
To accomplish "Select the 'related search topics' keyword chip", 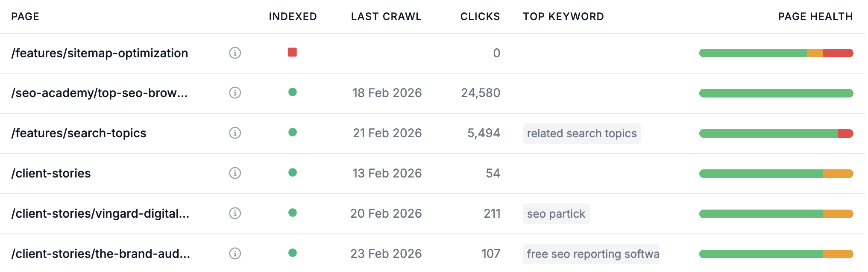I will [582, 133].
